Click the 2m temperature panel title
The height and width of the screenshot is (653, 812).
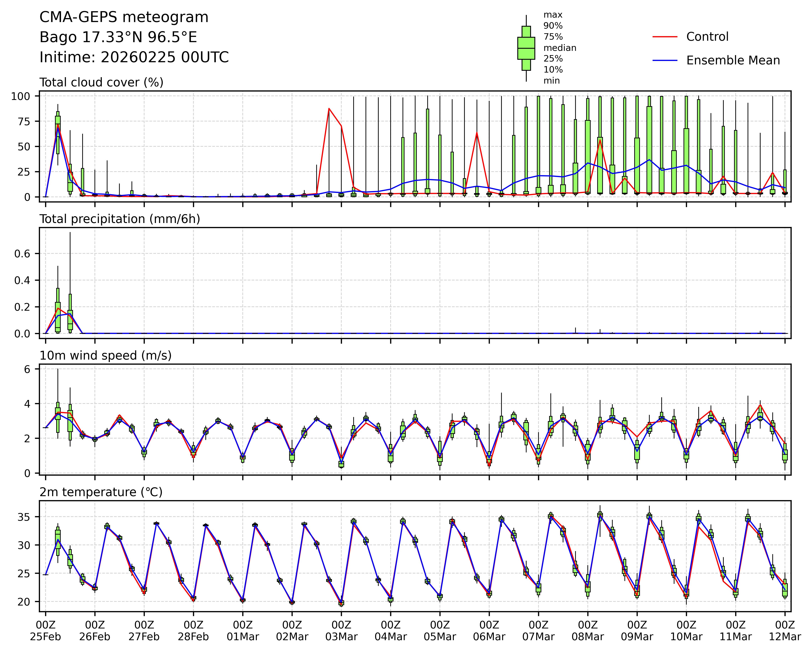[x=101, y=492]
